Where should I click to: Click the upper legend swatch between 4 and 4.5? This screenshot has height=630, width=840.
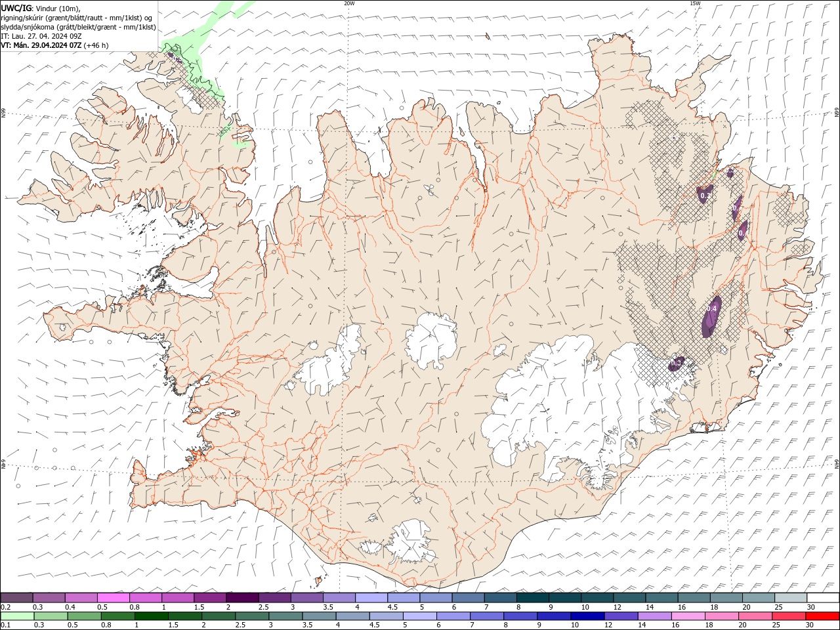pos(371,597)
